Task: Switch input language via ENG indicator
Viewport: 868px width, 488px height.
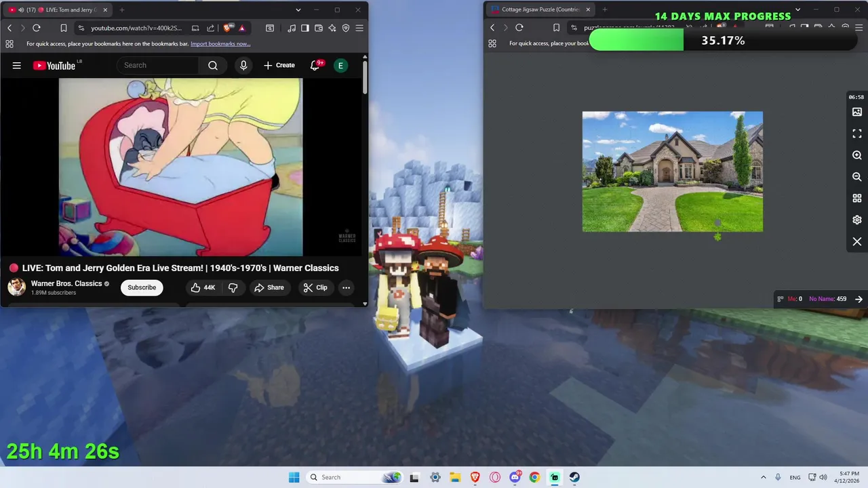Action: tap(795, 477)
